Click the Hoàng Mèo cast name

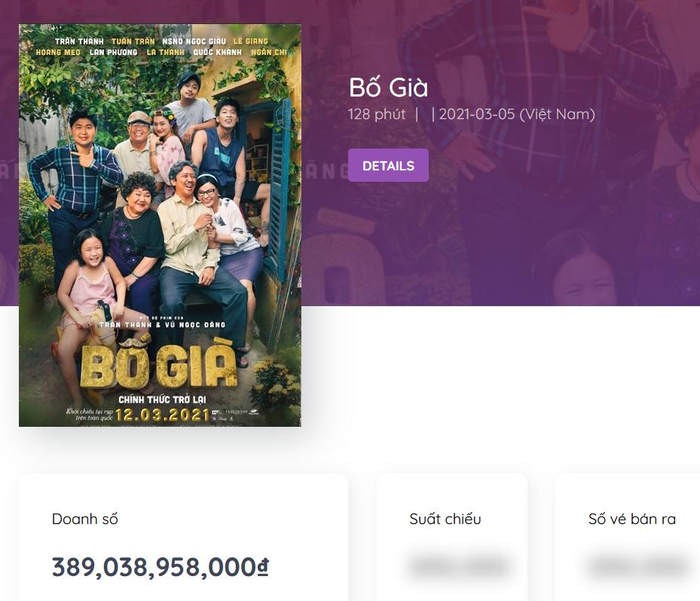click(58, 52)
